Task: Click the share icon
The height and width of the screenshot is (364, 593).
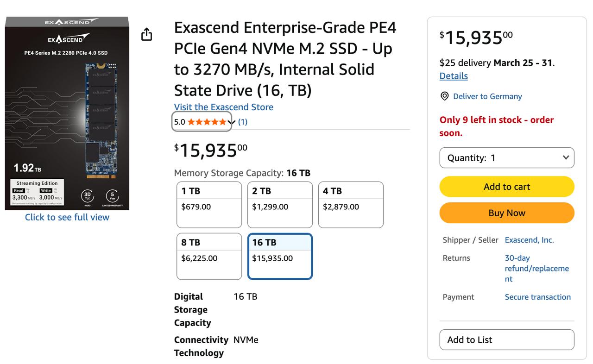Action: coord(146,34)
